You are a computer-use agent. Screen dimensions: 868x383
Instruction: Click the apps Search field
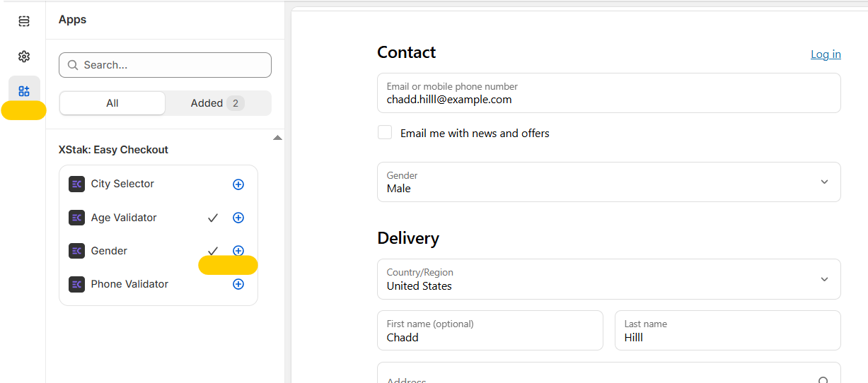pos(165,65)
